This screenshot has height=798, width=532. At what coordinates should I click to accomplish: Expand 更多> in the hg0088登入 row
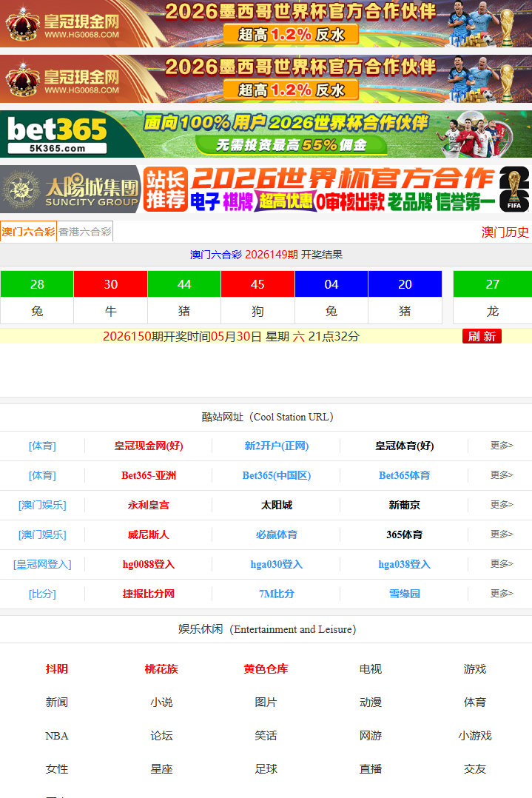coord(502,563)
